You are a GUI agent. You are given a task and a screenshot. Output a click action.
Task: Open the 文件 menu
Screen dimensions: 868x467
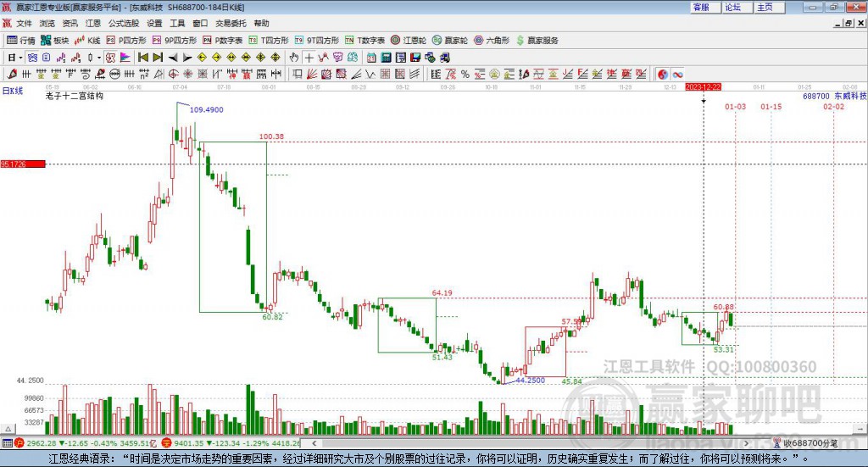click(x=25, y=23)
